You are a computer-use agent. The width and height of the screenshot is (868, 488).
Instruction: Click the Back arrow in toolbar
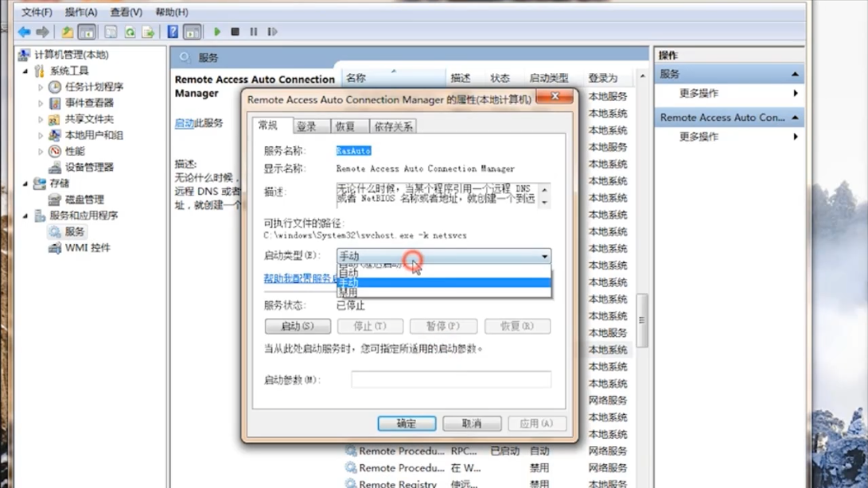point(25,32)
